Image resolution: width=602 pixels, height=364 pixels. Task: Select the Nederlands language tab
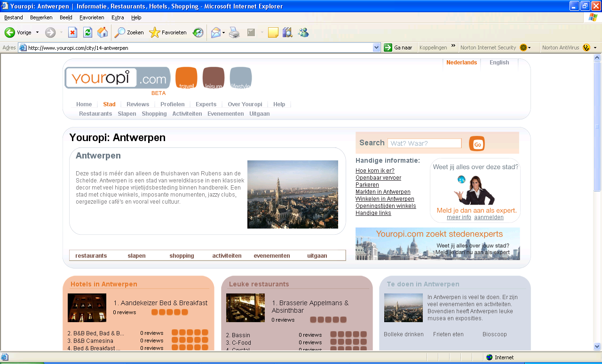tap(461, 63)
